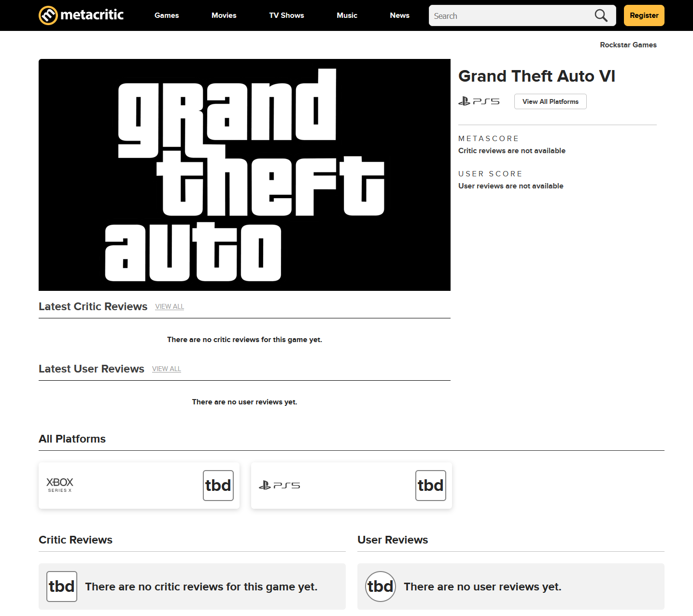Open the Movies menu
The height and width of the screenshot is (616, 693).
pos(224,15)
